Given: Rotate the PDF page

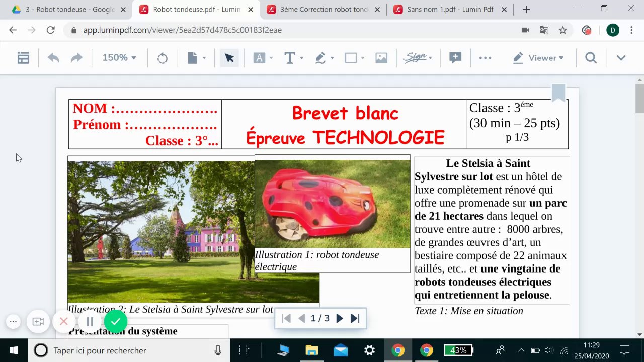Looking at the screenshot, I should [x=162, y=58].
